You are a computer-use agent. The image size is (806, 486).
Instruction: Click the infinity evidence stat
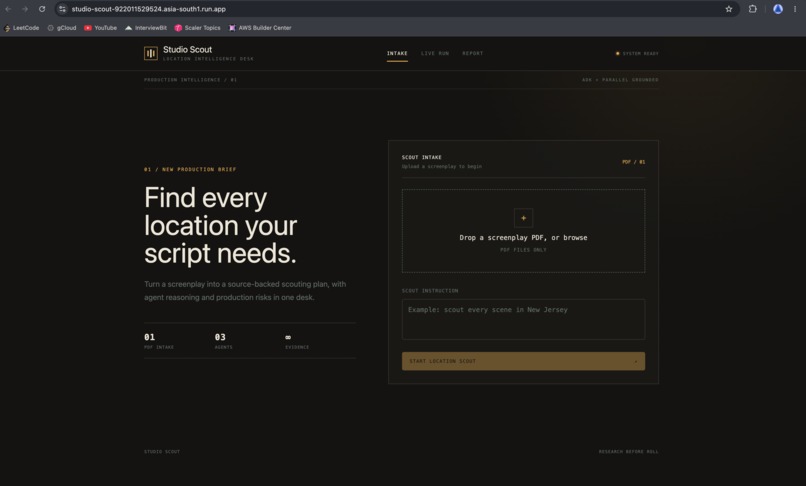pyautogui.click(x=288, y=337)
